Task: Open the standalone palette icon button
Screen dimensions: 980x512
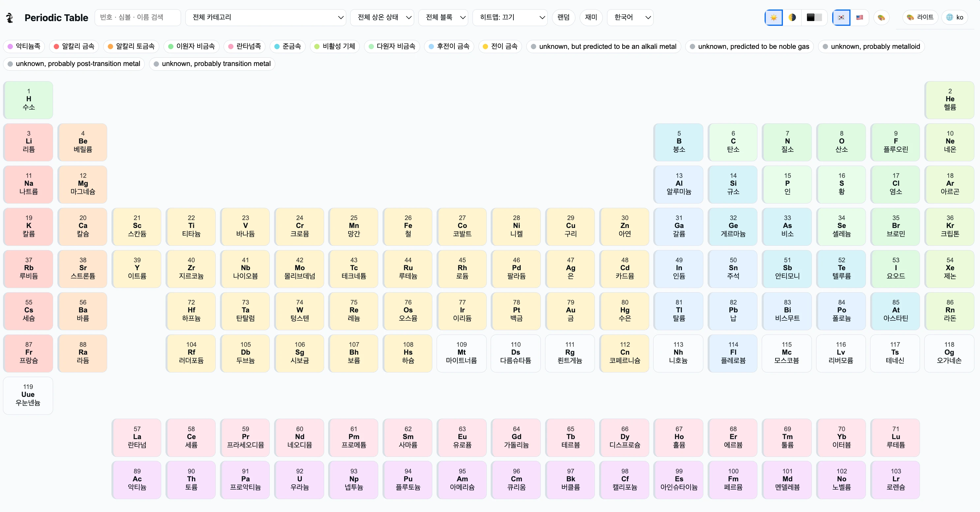Action: pos(881,17)
